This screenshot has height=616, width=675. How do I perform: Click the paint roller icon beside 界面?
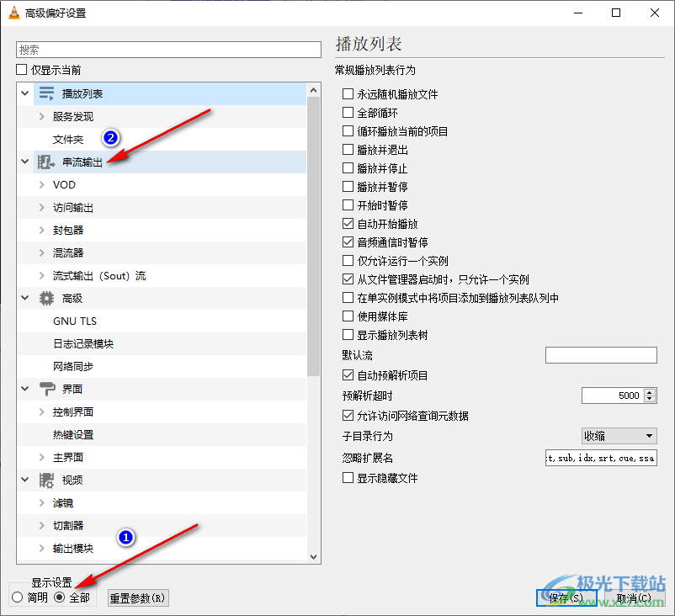[47, 389]
